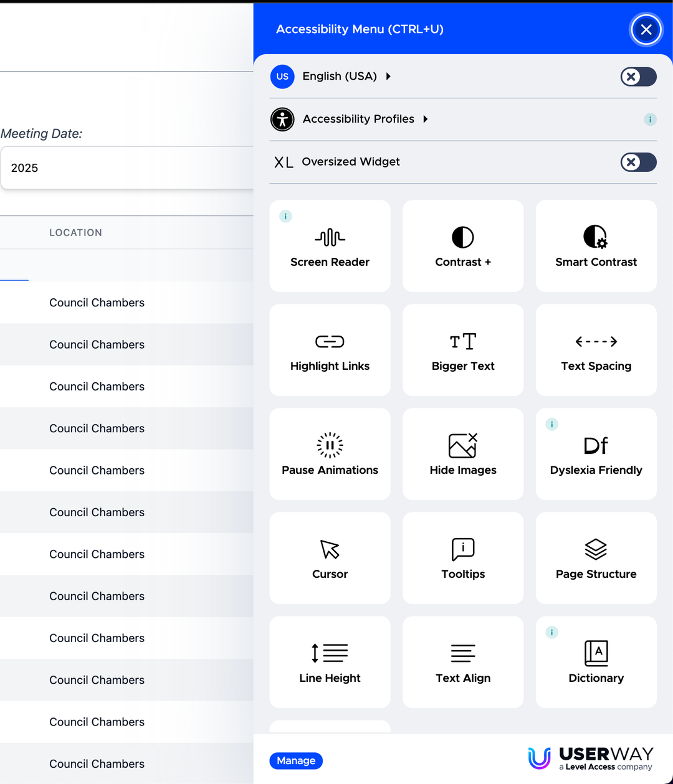Expand Accessibility Profiles section
Screen dimensions: 673x784
pyautogui.click(x=358, y=119)
